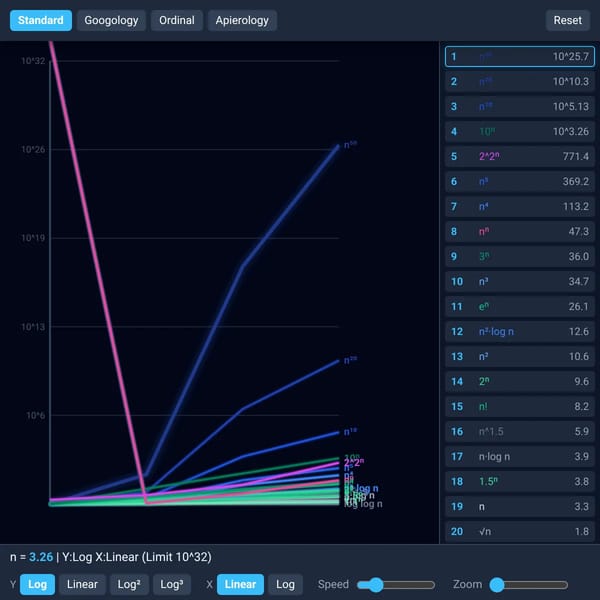Select the 2^2ⁿ row ranked 5

(x=520, y=157)
